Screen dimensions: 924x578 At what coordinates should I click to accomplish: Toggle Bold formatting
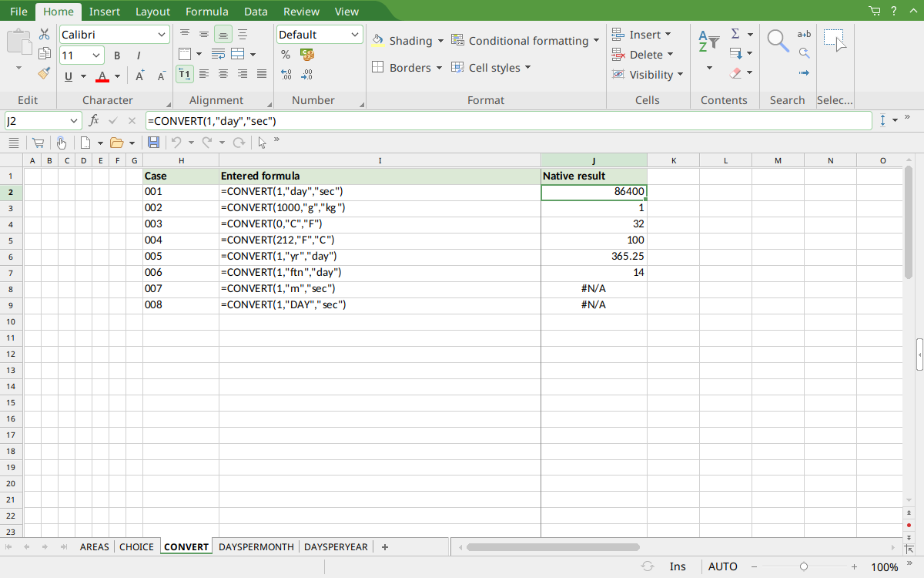tap(117, 55)
